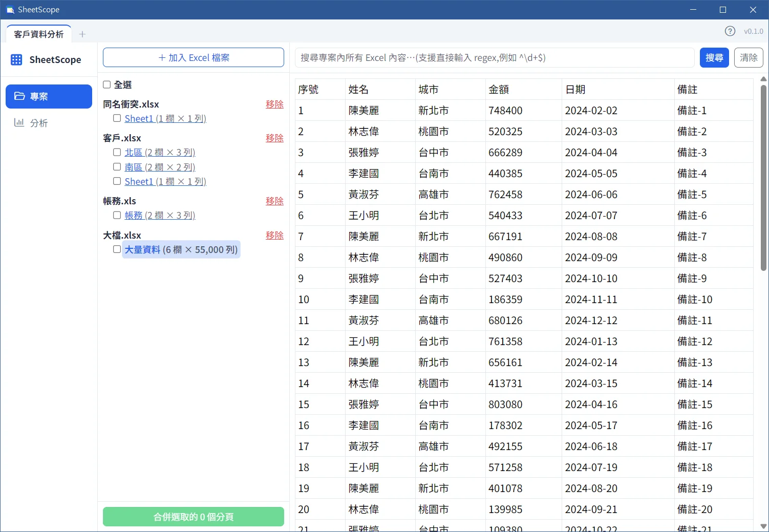The width and height of the screenshot is (769, 532).
Task: Add a new tab with plus icon
Action: click(82, 34)
